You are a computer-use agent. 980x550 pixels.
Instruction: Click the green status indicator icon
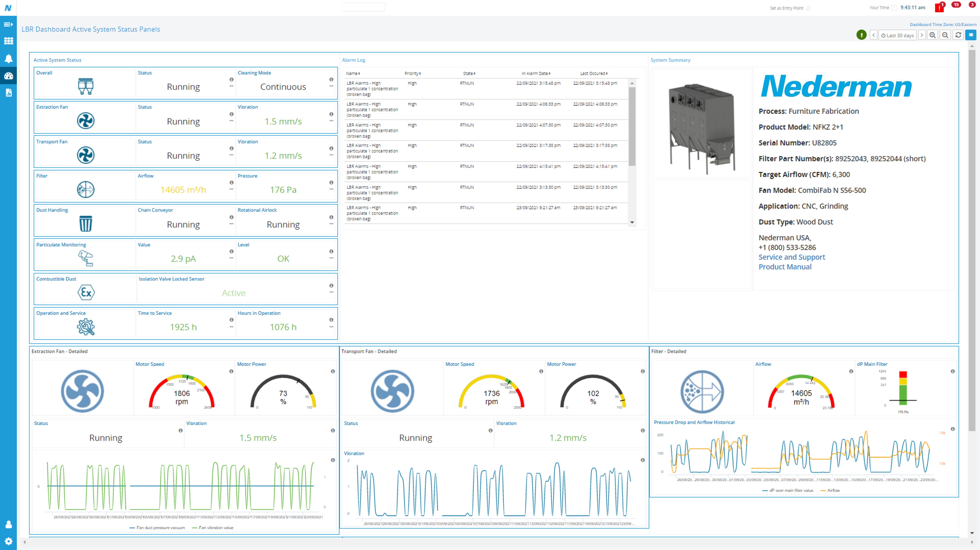coord(861,35)
